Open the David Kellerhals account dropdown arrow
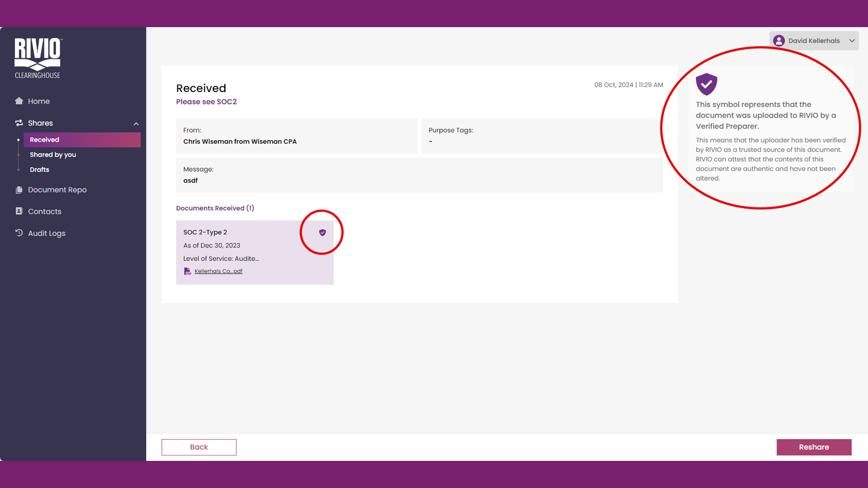 pyautogui.click(x=852, y=41)
